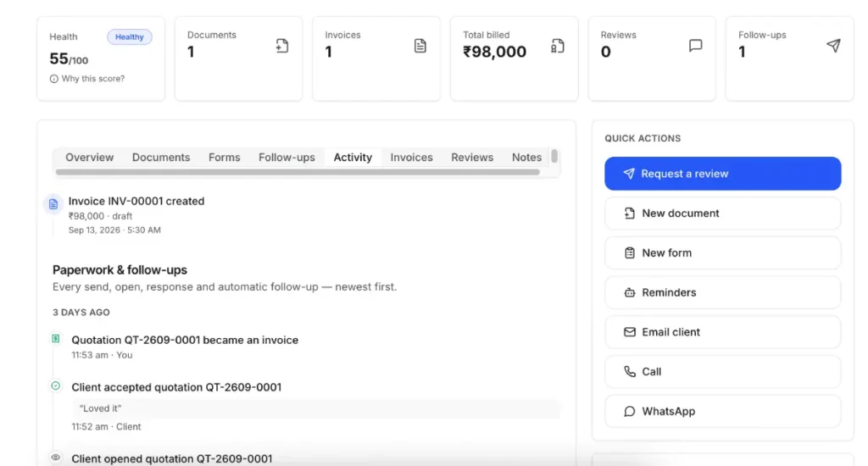Open the Follow-ups tab
Viewport: 868px width, 466px height.
click(287, 158)
